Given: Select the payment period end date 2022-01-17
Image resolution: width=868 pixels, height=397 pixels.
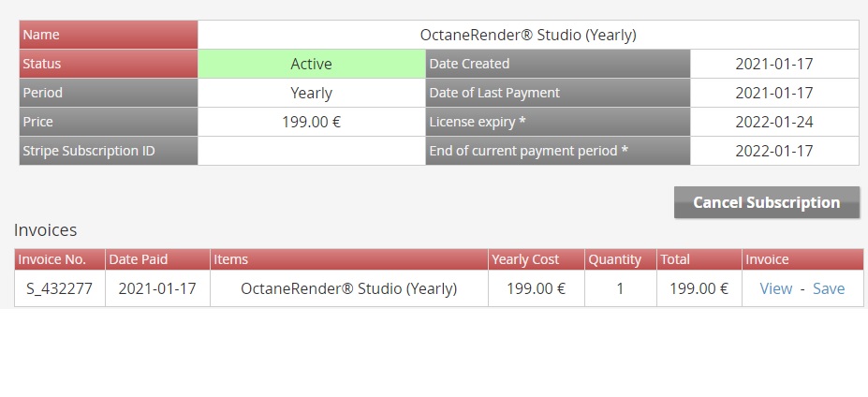Looking at the screenshot, I should 773,151.
